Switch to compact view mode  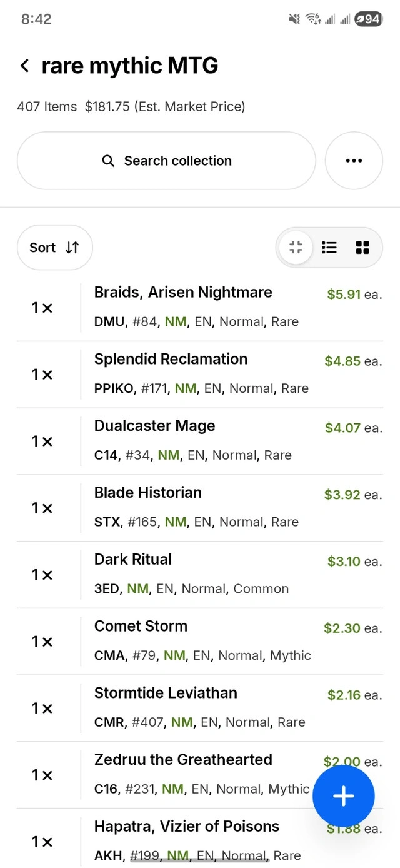[296, 248]
